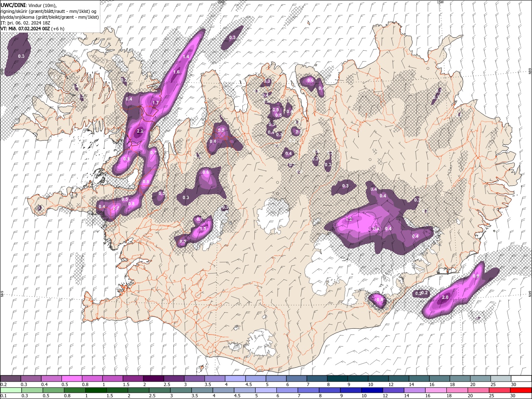Click the 1.4 precipitation value on the map
Screen dimensions: 532x399
pos(186,57)
